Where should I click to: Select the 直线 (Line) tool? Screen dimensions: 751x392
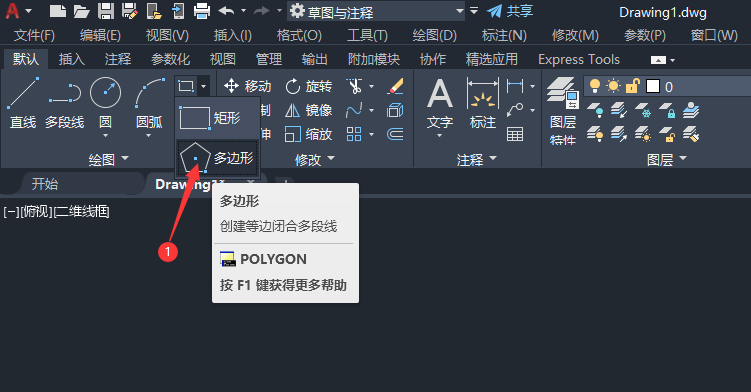tap(23, 103)
